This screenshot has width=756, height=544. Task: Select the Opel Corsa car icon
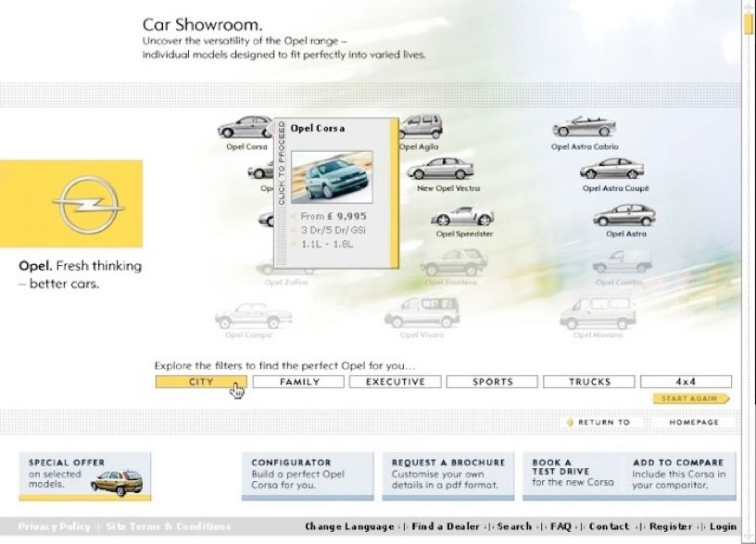245,127
